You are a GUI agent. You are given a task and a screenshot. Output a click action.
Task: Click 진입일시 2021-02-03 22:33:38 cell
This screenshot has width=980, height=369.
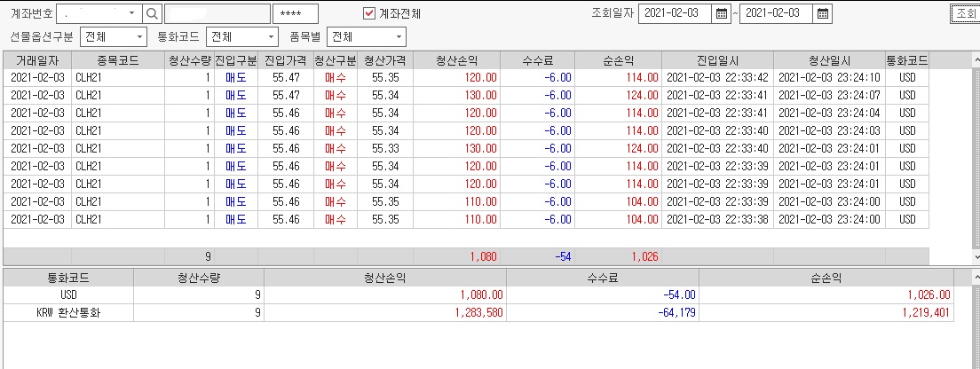(717, 220)
